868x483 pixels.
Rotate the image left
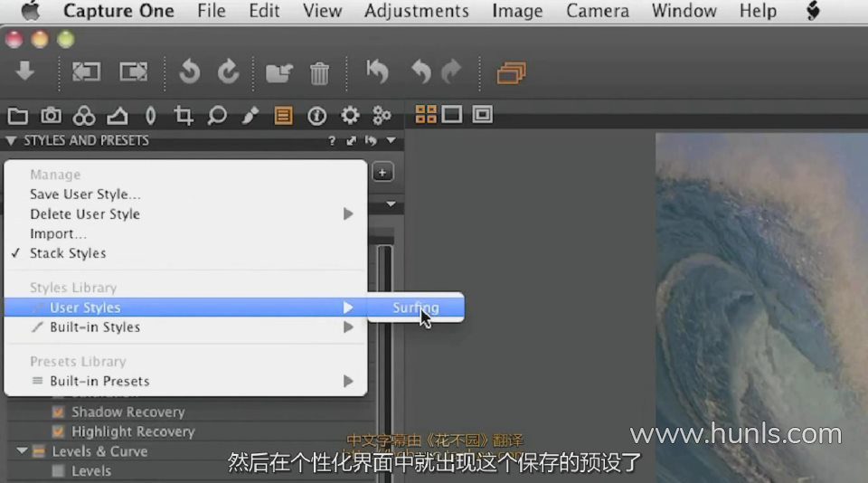(189, 71)
